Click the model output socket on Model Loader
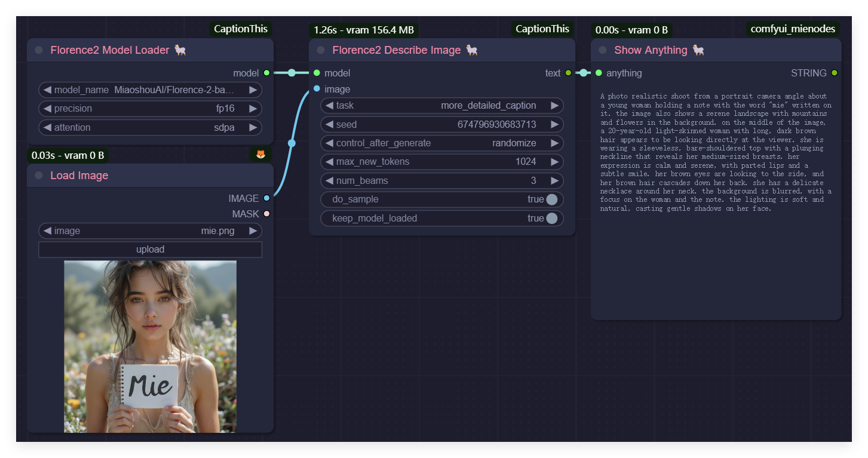868x458 pixels. (266, 73)
